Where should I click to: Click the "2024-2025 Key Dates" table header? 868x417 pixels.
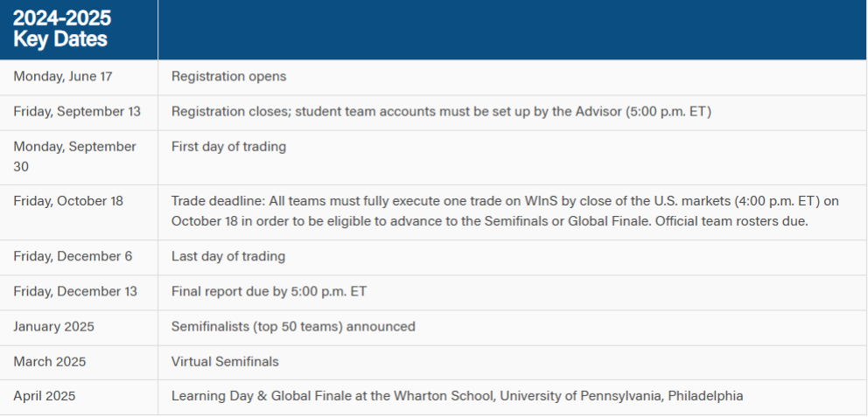click(61, 30)
